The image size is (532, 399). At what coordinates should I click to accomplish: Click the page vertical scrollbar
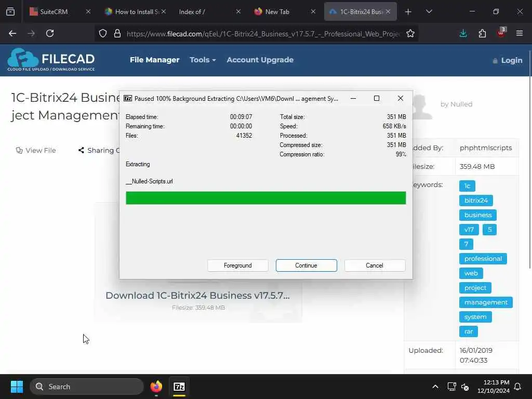[529, 159]
